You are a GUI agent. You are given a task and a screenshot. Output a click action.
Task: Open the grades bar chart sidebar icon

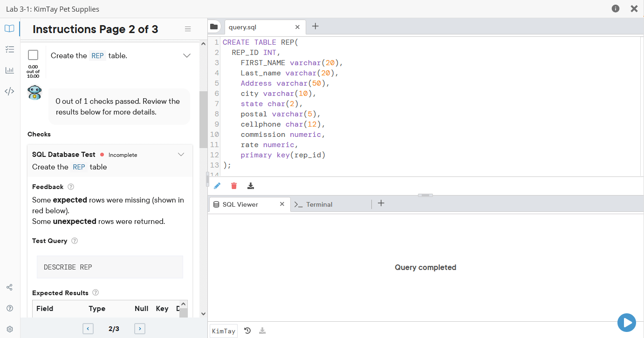9,70
